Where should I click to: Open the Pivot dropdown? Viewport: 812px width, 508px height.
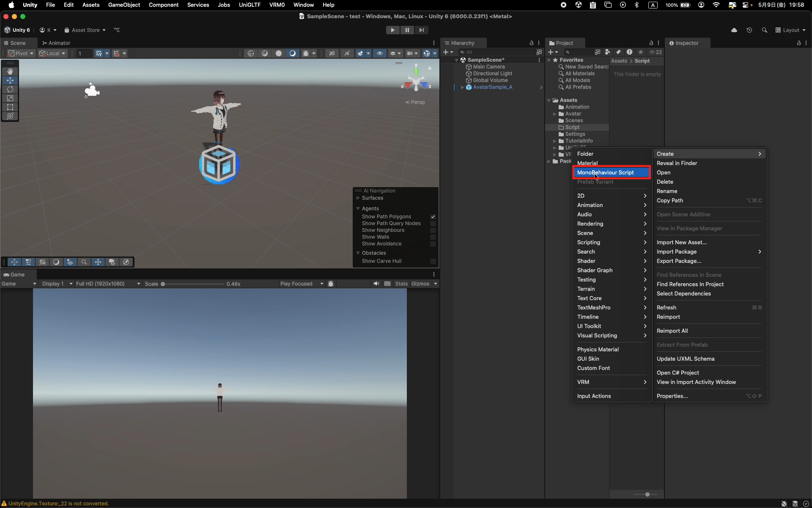tap(21, 53)
